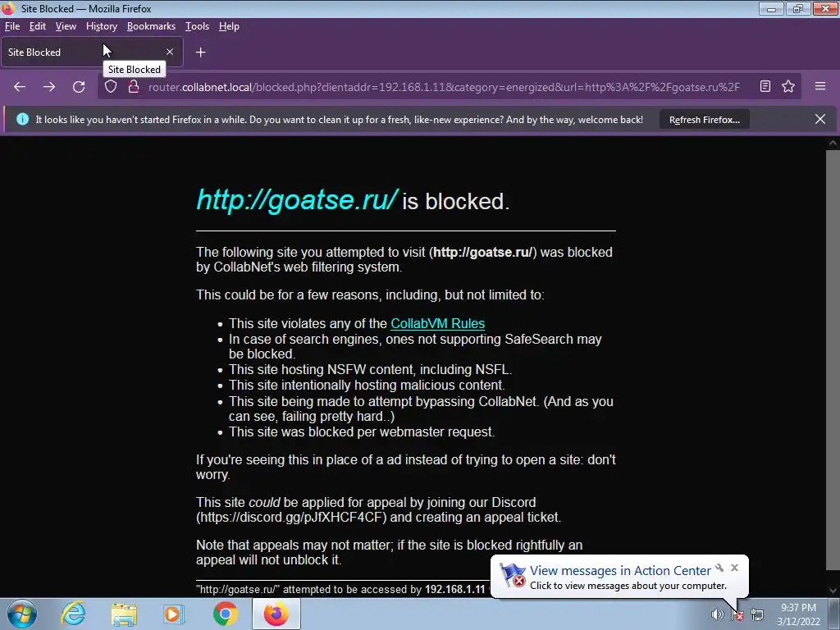
Task: Click the notification bar welcome-back message text
Action: tap(339, 120)
